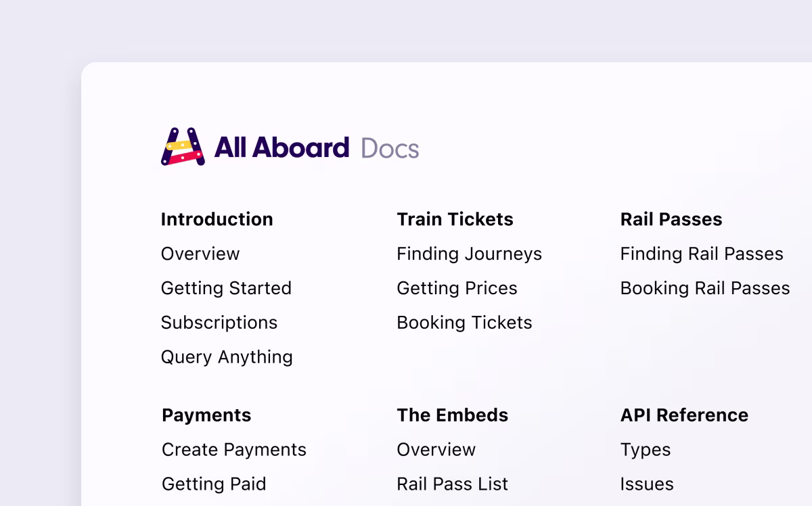Open the Booking Tickets page
Screen dimensions: 812x506
tap(464, 323)
